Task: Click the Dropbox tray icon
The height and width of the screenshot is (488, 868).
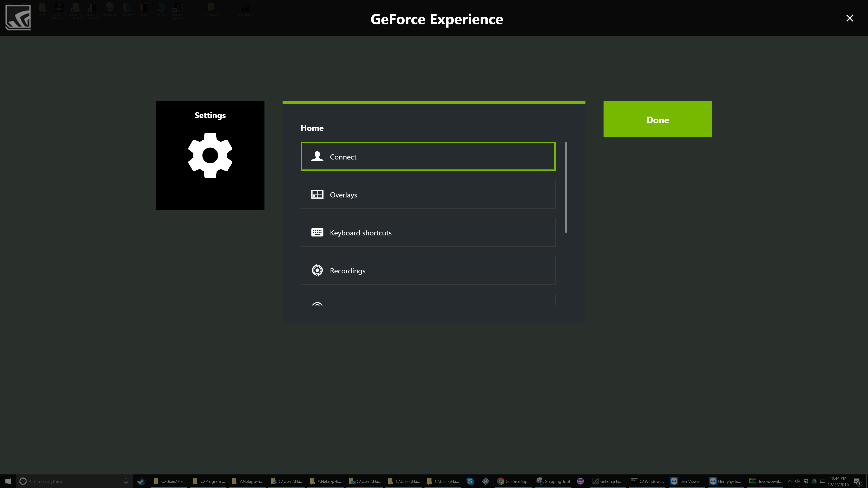Action: (806, 481)
